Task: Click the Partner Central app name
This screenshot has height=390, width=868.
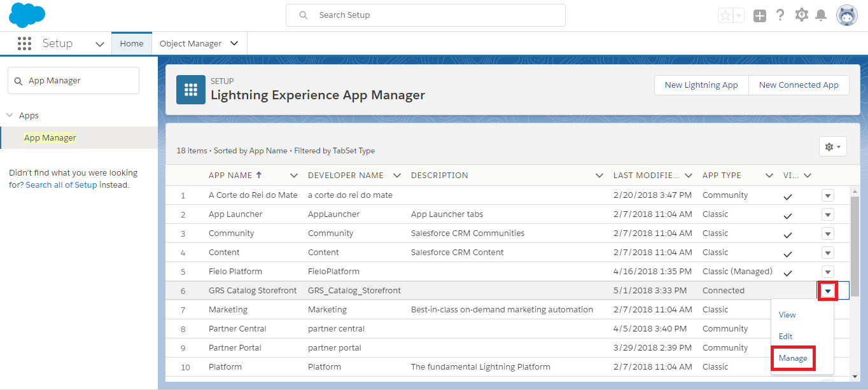Action: [237, 329]
